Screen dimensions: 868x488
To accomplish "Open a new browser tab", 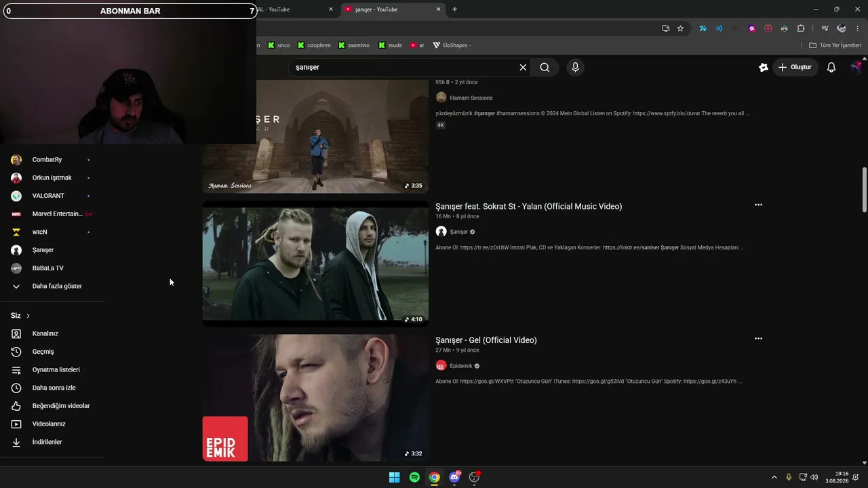I will tap(454, 9).
